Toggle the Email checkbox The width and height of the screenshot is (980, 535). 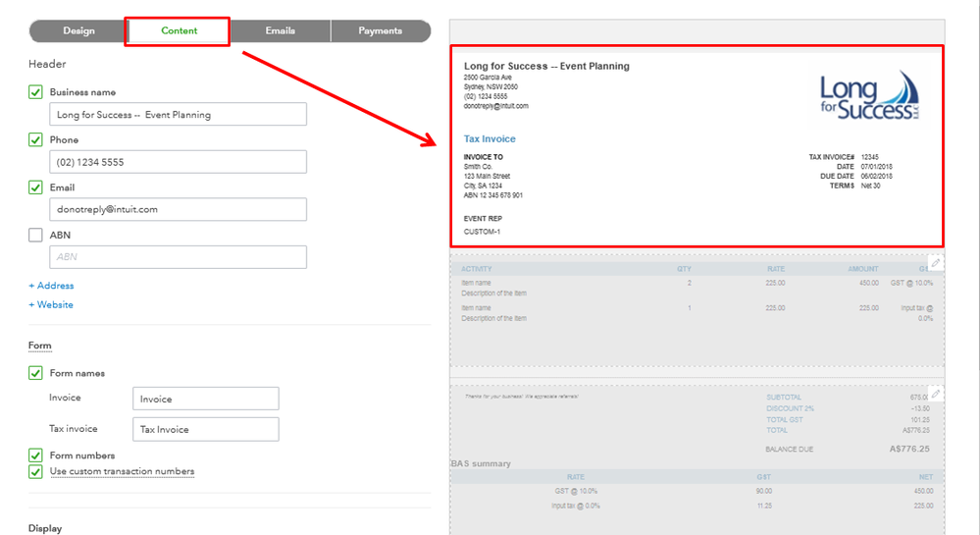35,187
